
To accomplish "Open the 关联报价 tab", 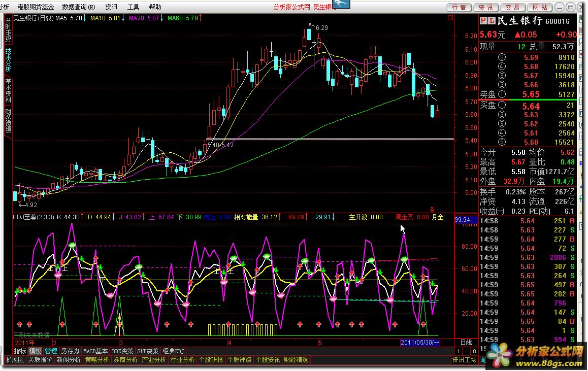I will (40, 360).
